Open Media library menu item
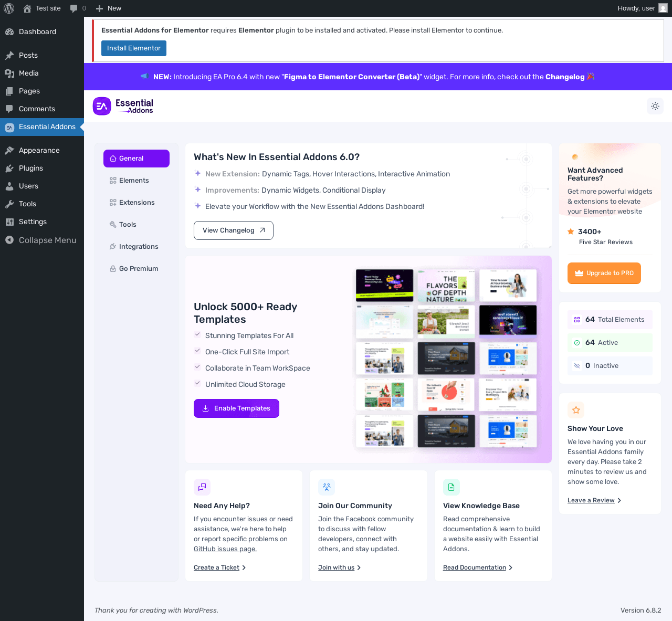Image resolution: width=672 pixels, height=621 pixels. pos(42,73)
